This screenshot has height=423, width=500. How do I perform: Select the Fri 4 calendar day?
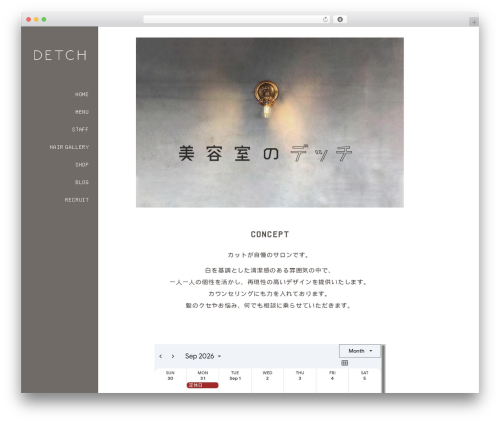click(332, 380)
